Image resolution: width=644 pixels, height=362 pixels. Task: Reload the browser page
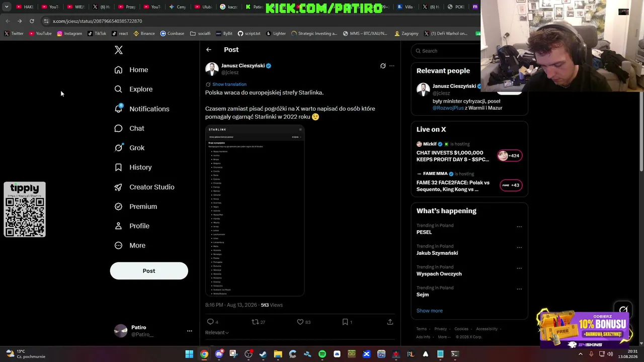32,21
